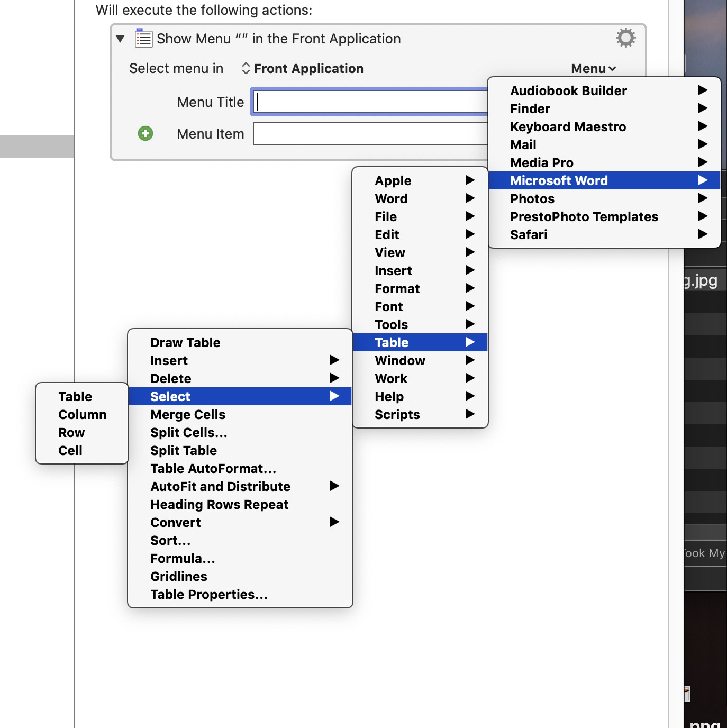The width and height of the screenshot is (727, 728).
Task: Choose Mail from the application list
Action: [604, 145]
